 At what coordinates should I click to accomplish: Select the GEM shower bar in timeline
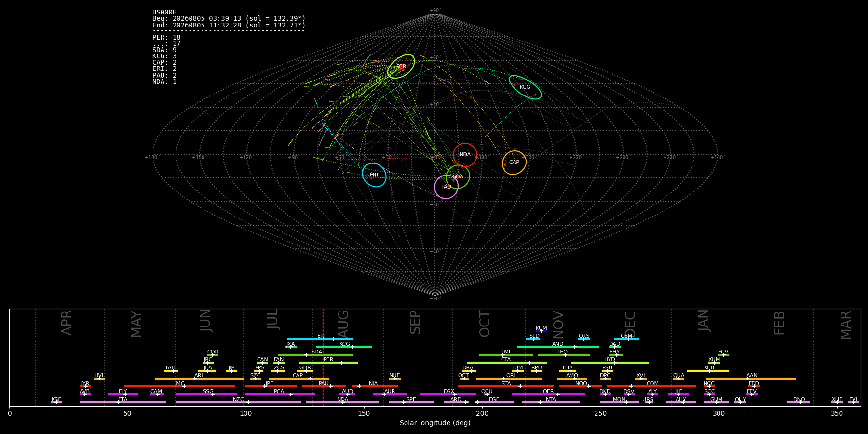pyautogui.click(x=626, y=339)
